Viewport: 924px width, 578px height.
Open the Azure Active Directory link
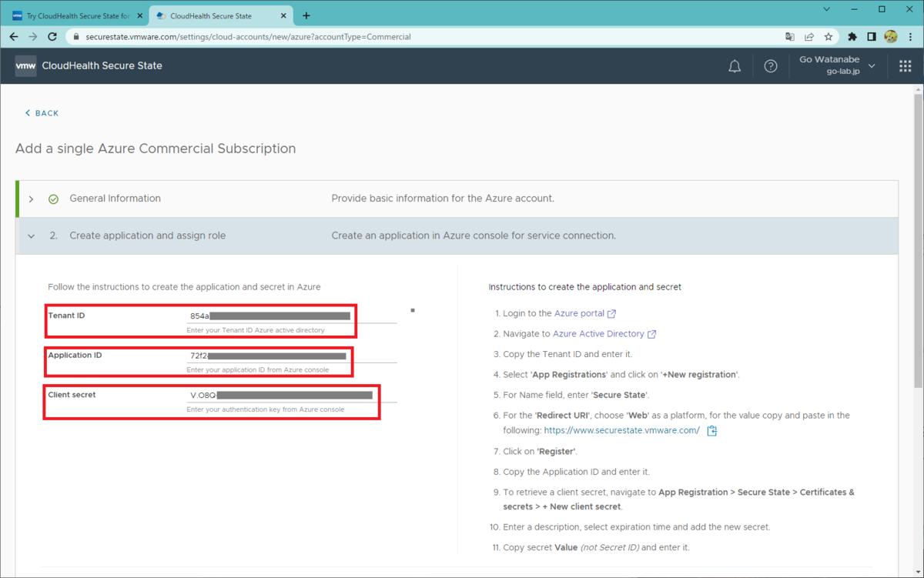click(598, 334)
